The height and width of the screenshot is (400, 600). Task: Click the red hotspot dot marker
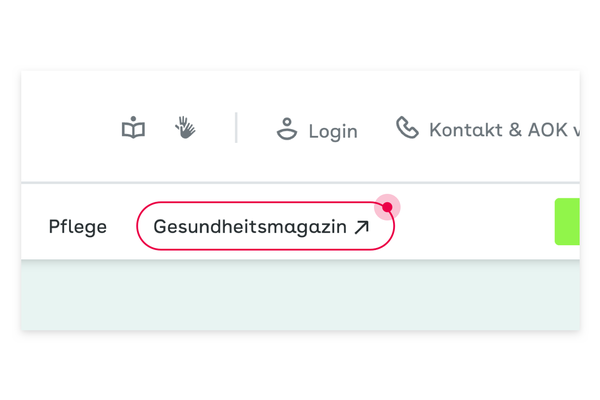[x=387, y=207]
